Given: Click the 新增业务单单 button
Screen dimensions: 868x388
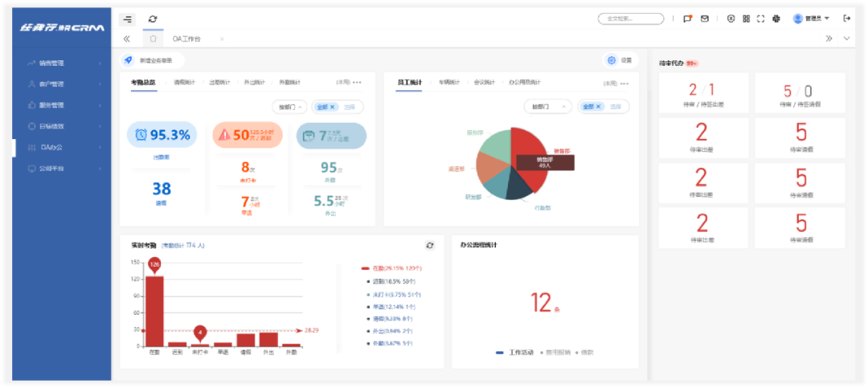Looking at the screenshot, I should click(152, 60).
